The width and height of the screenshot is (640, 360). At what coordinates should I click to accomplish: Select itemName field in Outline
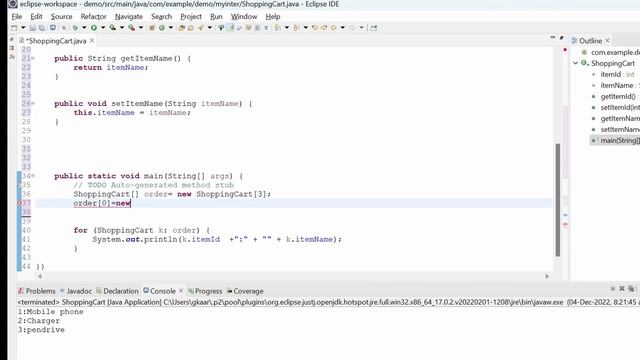616,85
